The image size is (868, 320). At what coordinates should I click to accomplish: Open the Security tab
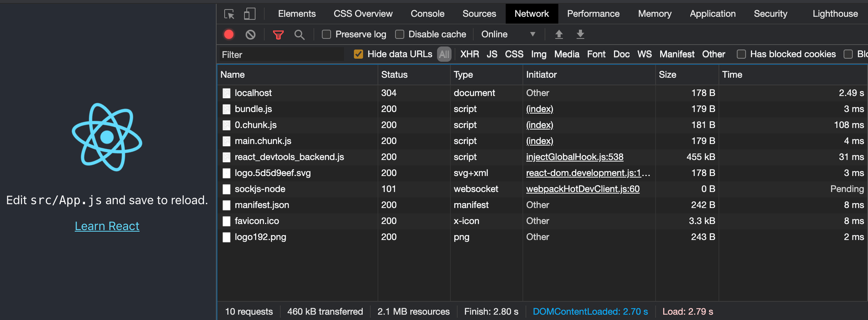(770, 14)
